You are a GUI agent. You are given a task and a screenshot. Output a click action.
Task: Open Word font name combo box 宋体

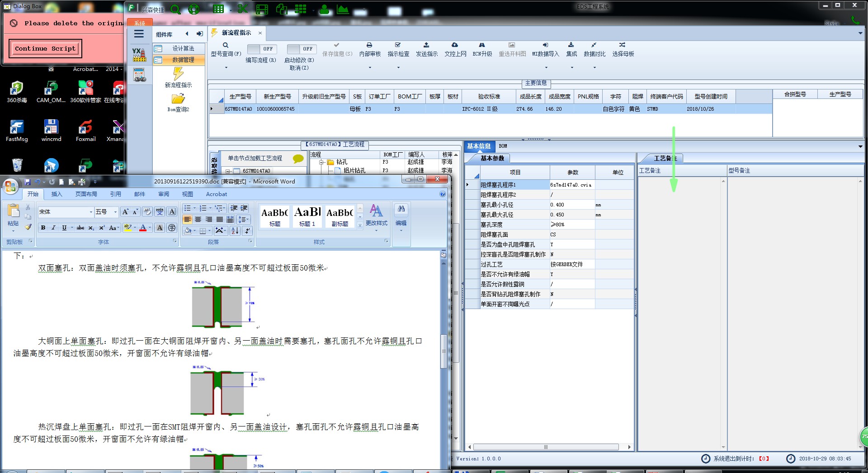click(x=66, y=212)
